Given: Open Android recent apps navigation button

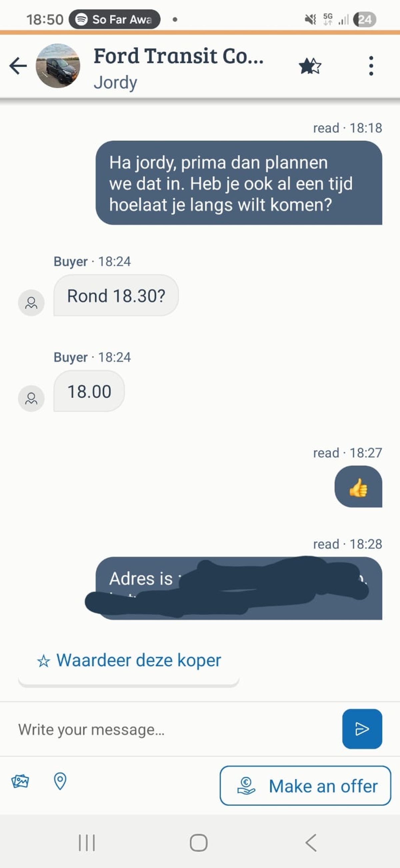Looking at the screenshot, I should tap(87, 843).
